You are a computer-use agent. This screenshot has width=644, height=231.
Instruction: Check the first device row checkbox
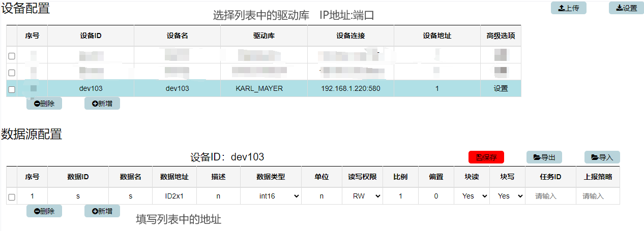(12, 56)
